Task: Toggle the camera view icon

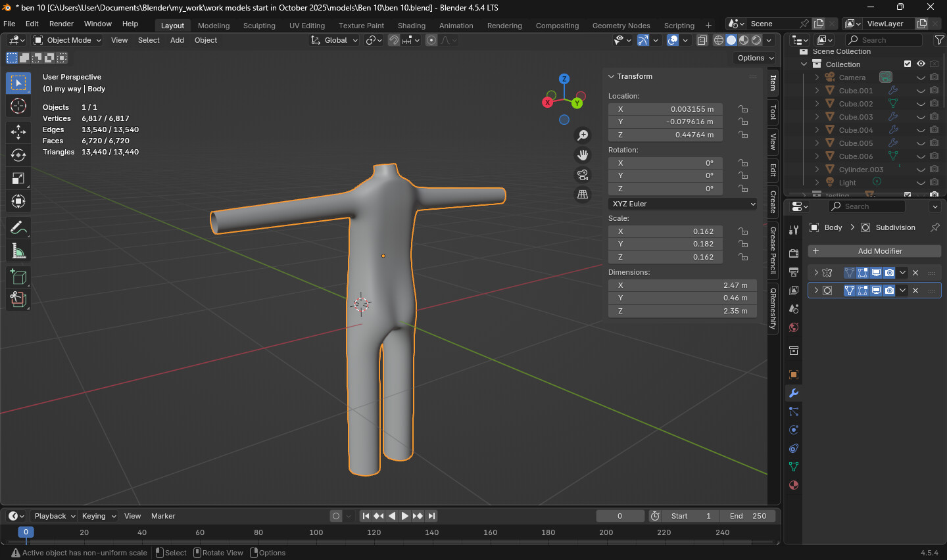Action: (583, 175)
